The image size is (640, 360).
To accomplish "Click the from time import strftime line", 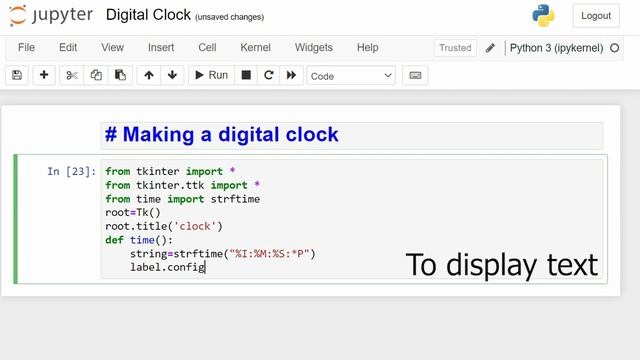I will pos(182,199).
